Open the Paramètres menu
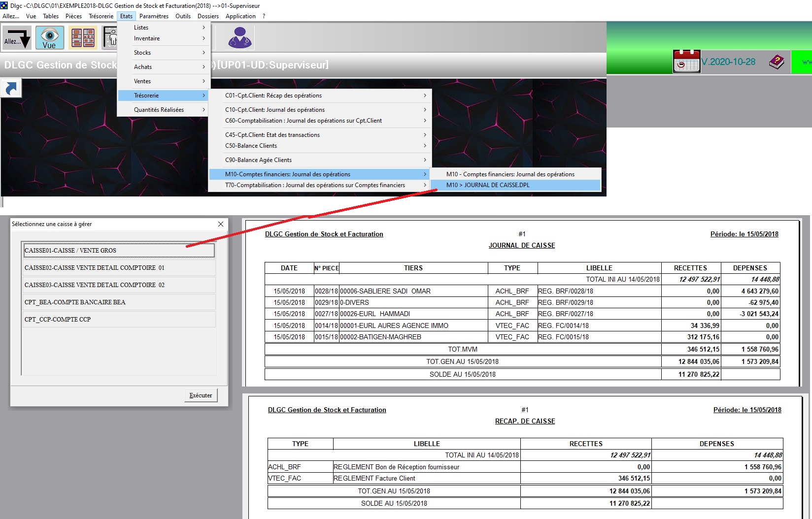The image size is (812, 519). 154,16
